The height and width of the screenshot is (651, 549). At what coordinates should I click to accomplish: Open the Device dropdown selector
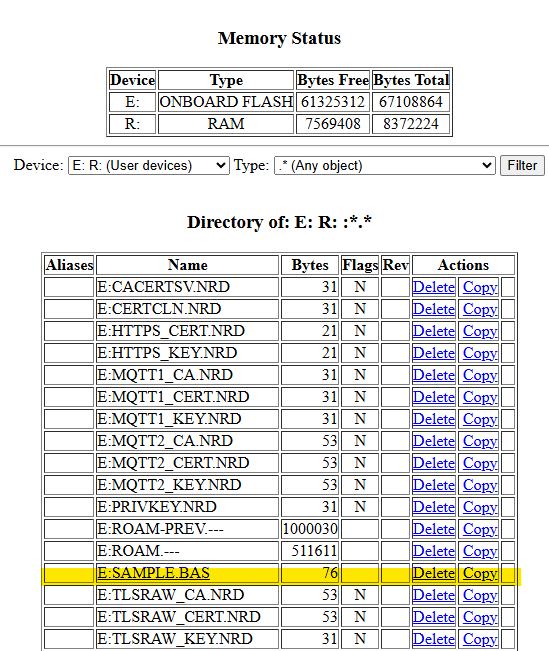tap(149, 166)
